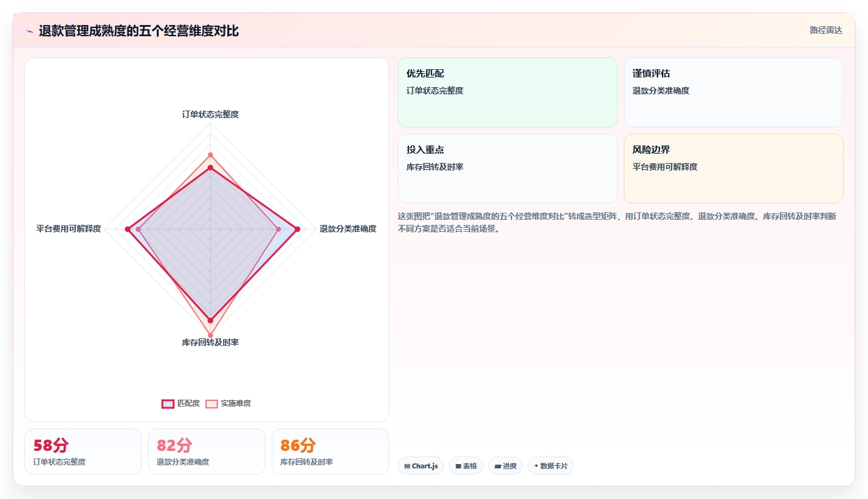The height and width of the screenshot is (499, 868).
Task: Click the Chart.js chip icon
Action: coord(407,467)
